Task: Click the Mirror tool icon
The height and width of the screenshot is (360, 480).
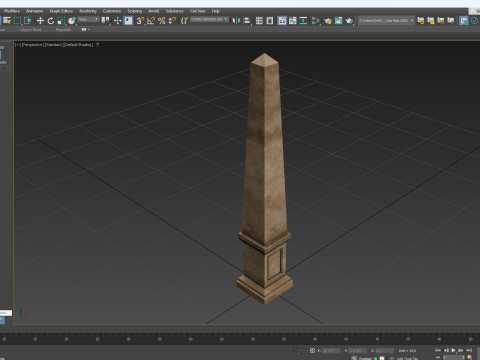Action: coord(235,21)
